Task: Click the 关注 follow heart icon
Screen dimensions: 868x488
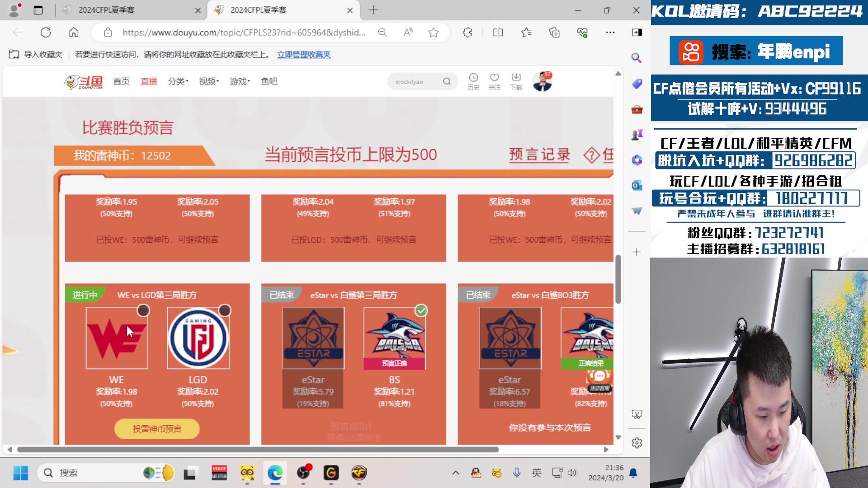Action: tap(495, 80)
